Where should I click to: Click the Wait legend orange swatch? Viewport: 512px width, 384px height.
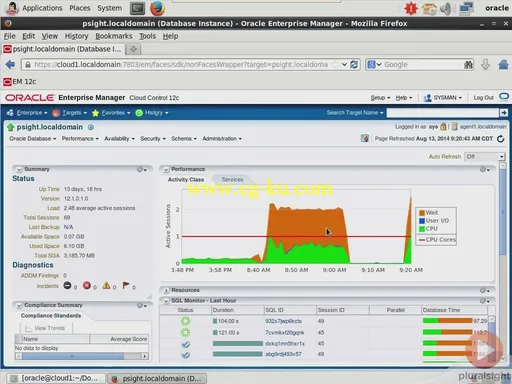pos(422,213)
